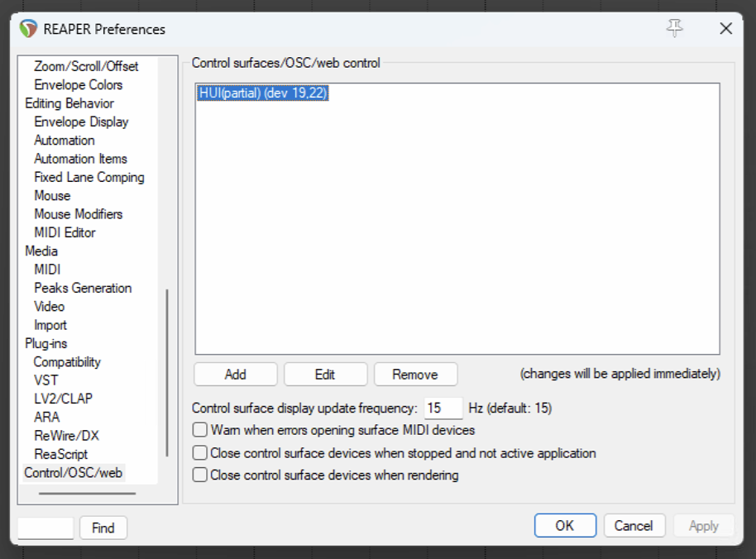Go to Automation settings page

pos(65,141)
